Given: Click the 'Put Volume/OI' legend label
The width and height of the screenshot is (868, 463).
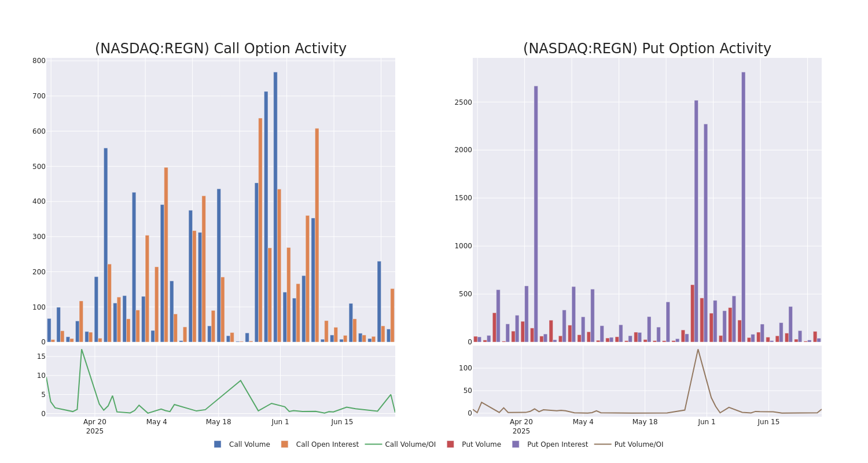Looking at the screenshot, I should 639,444.
